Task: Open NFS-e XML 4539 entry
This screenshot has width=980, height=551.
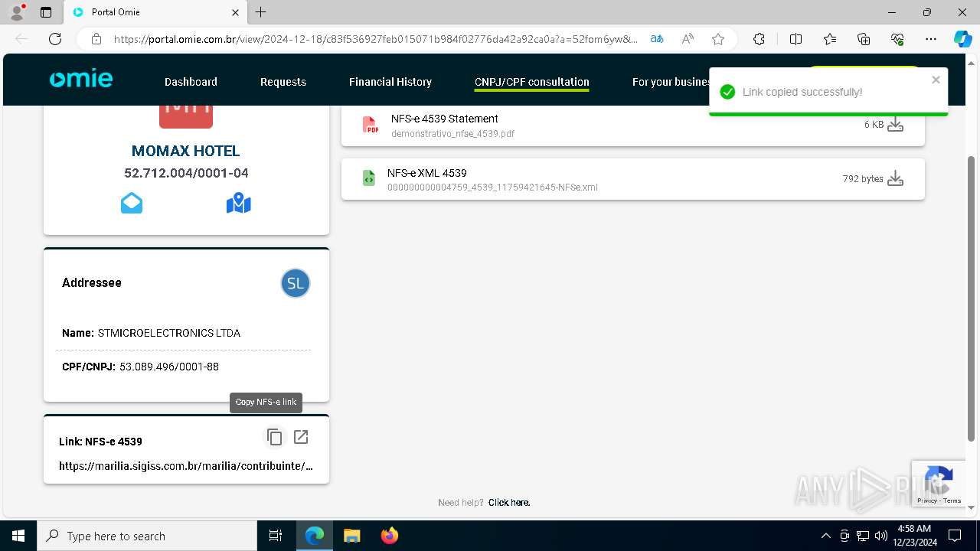Action: [633, 179]
